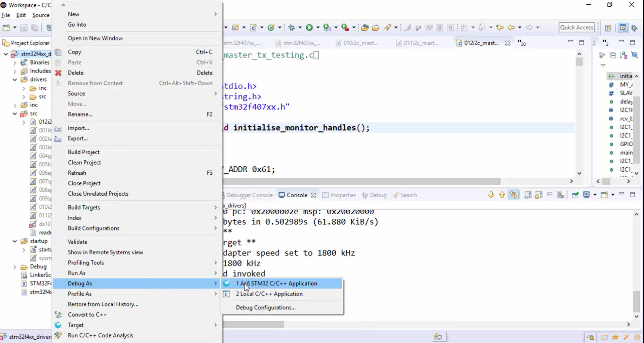Click the editor horizontal scrollbar
The height and width of the screenshot is (343, 644).
pos(362,181)
